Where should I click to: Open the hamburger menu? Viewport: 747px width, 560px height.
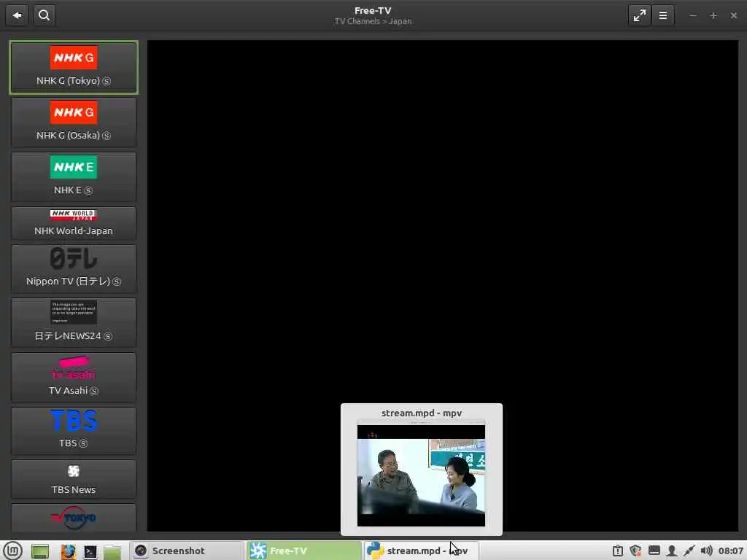(662, 15)
